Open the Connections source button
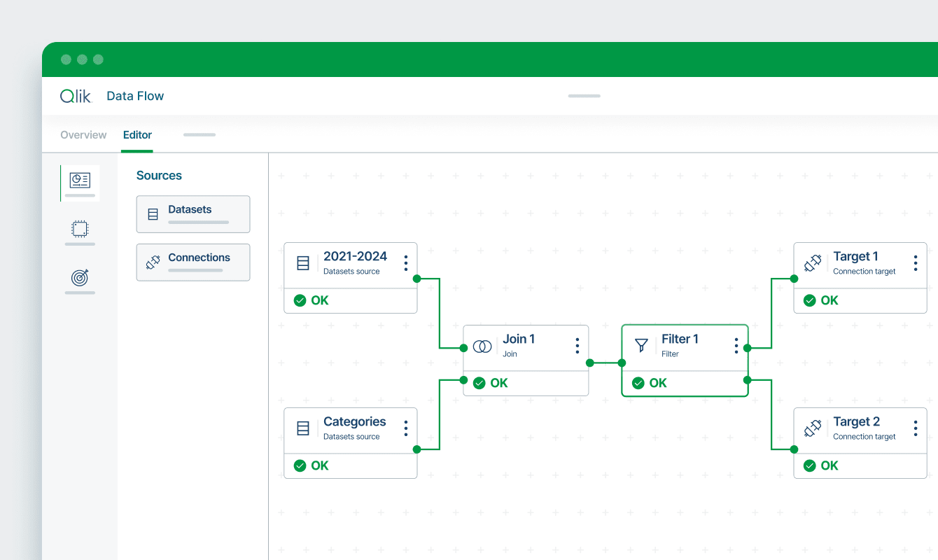 point(192,262)
